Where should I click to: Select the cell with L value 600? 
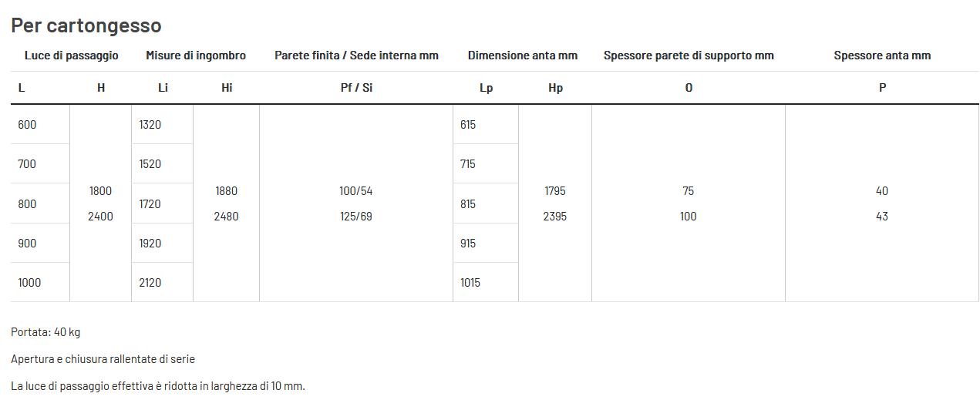(40, 124)
